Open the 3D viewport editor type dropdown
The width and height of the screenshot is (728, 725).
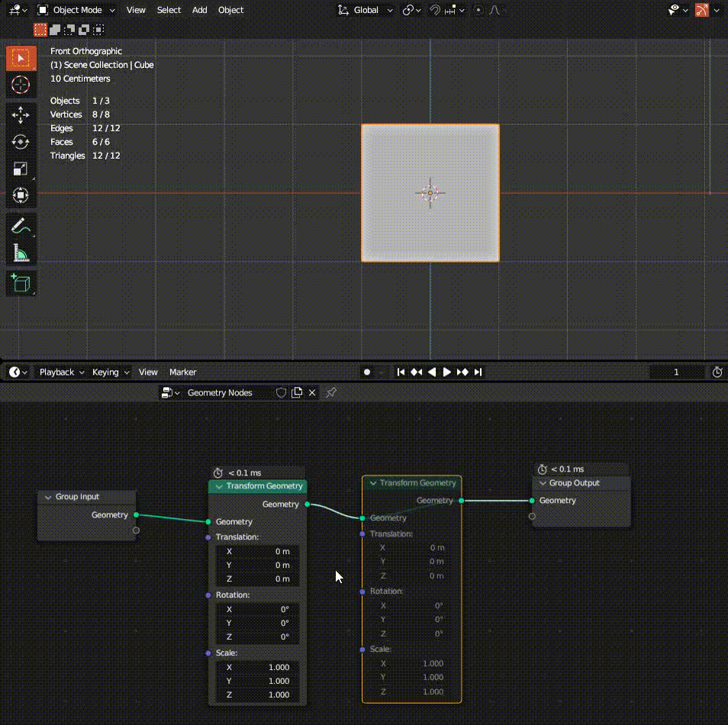pyautogui.click(x=18, y=10)
